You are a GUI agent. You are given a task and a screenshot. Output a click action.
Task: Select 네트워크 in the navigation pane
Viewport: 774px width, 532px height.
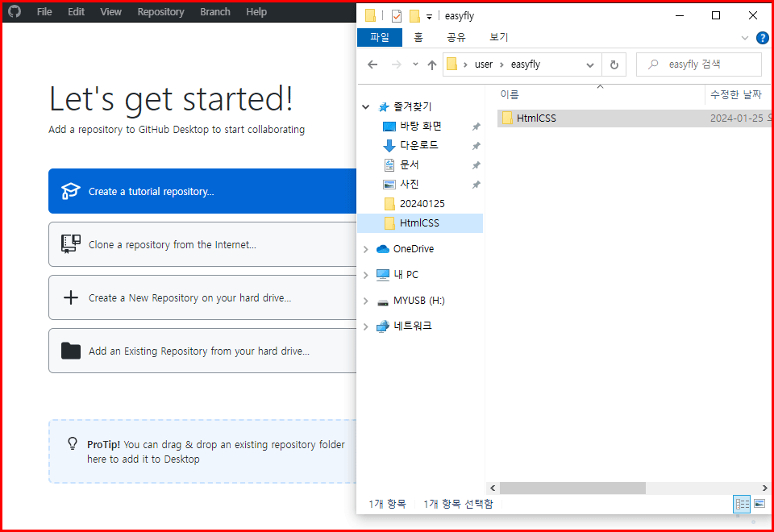coord(412,326)
